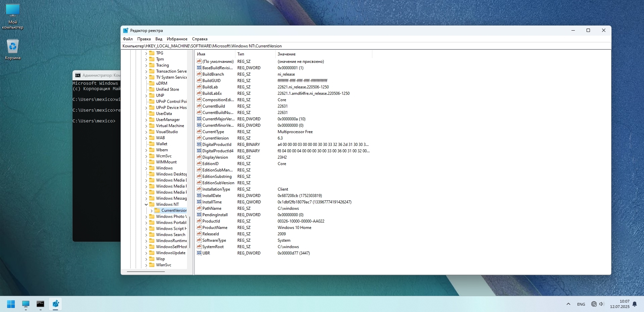
Task: Select the ReleaseId value name
Action: click(x=211, y=234)
